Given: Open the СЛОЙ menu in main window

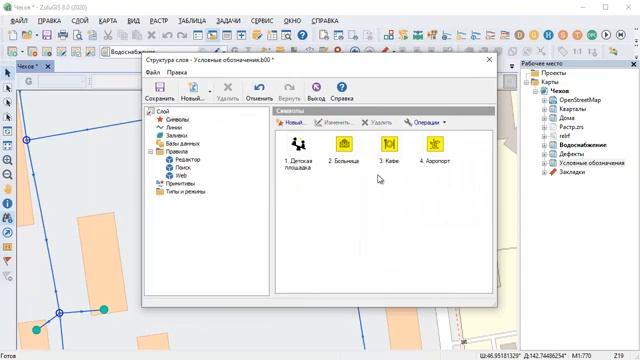Looking at the screenshot, I should (80, 21).
